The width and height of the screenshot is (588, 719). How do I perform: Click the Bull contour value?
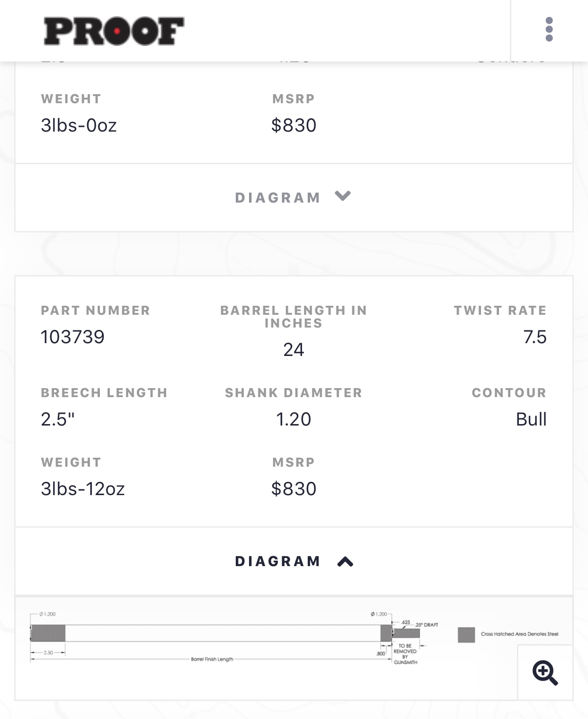tap(531, 419)
